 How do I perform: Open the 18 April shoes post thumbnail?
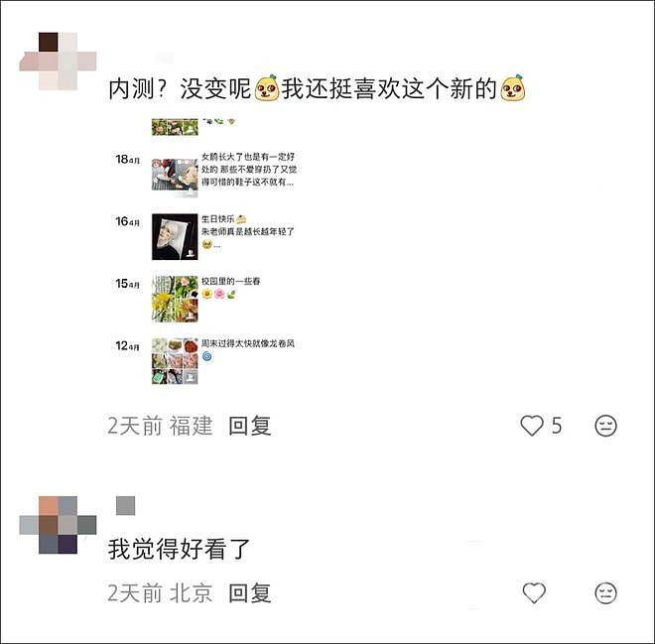(175, 175)
